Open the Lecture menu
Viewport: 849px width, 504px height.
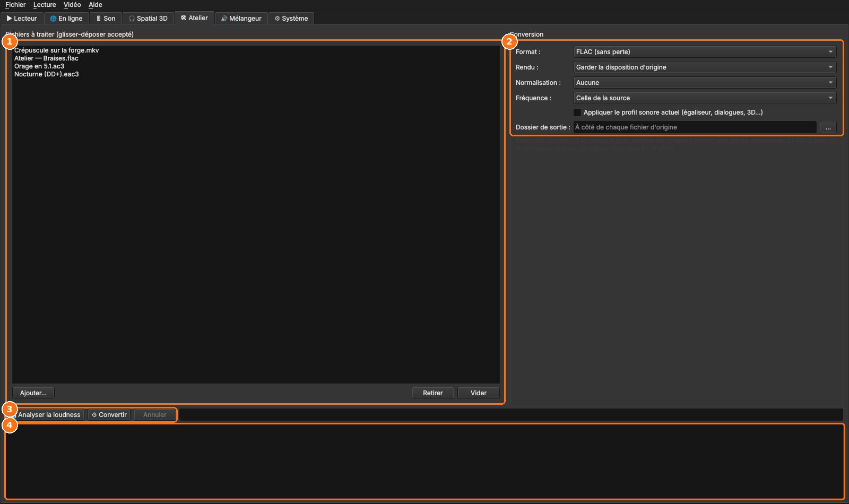point(45,5)
